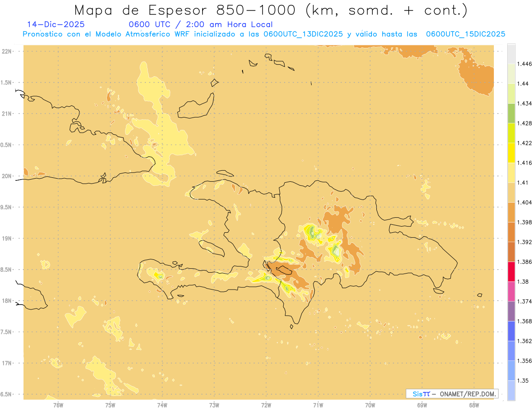Click the '17N' latitude label
The height and width of the screenshot is (411, 532).
tap(7, 363)
